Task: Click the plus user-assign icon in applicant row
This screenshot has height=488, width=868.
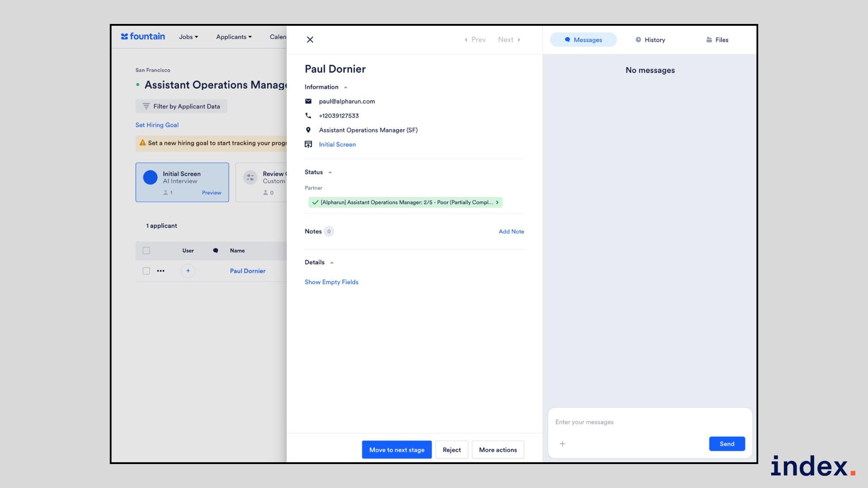Action: pos(188,271)
